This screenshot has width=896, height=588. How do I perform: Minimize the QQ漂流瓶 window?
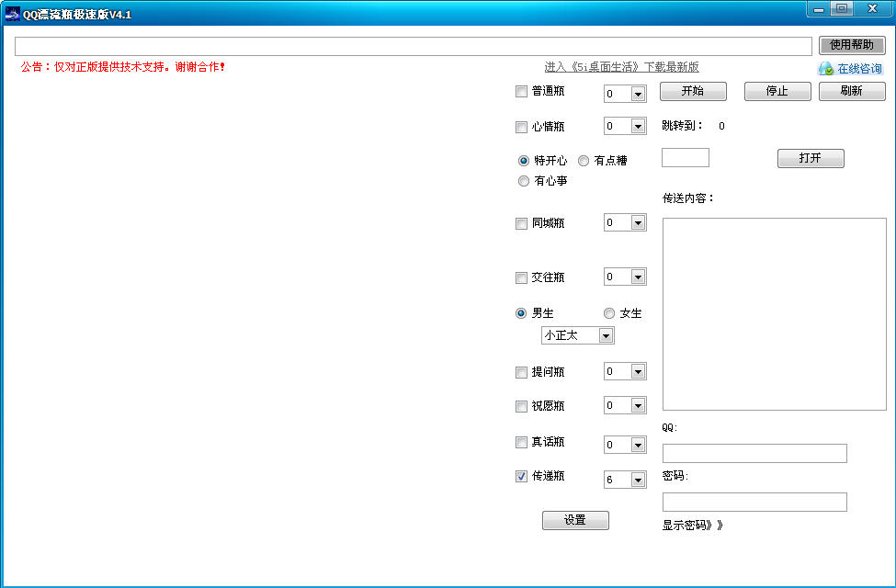tap(818, 9)
